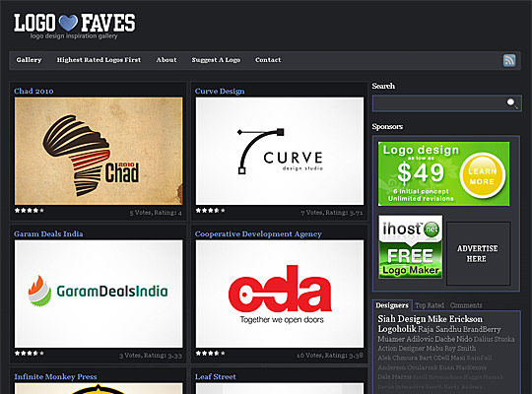Rate Chad 2010 using its stars
Screen dimensions: 532x394
click(30, 211)
